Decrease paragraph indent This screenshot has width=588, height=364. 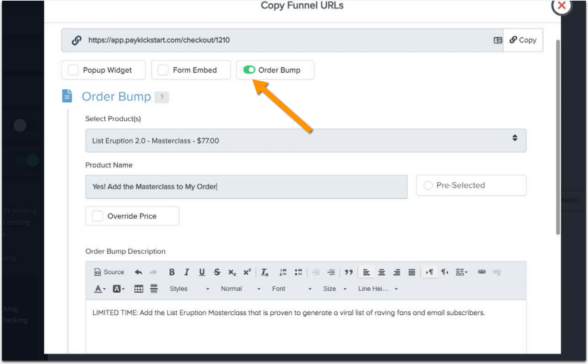point(316,272)
